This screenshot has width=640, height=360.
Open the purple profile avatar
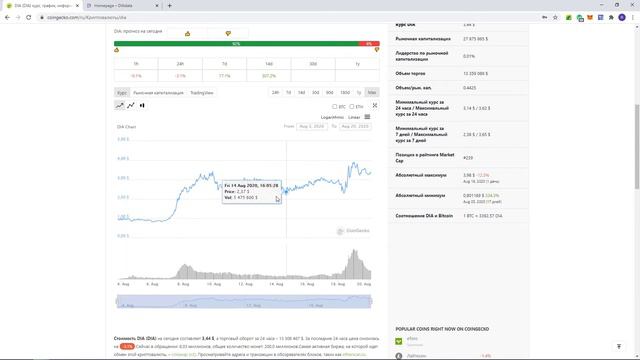622,18
